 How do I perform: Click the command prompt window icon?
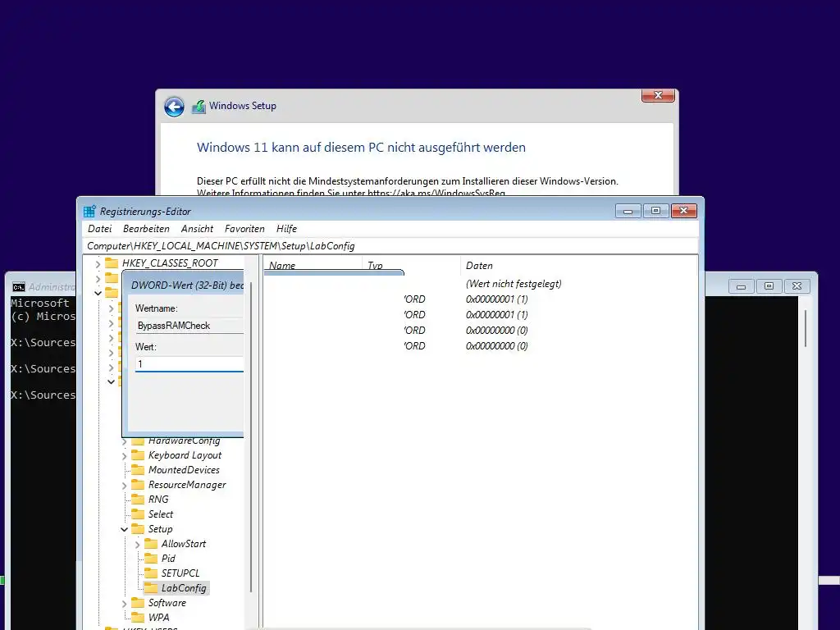[x=19, y=287]
